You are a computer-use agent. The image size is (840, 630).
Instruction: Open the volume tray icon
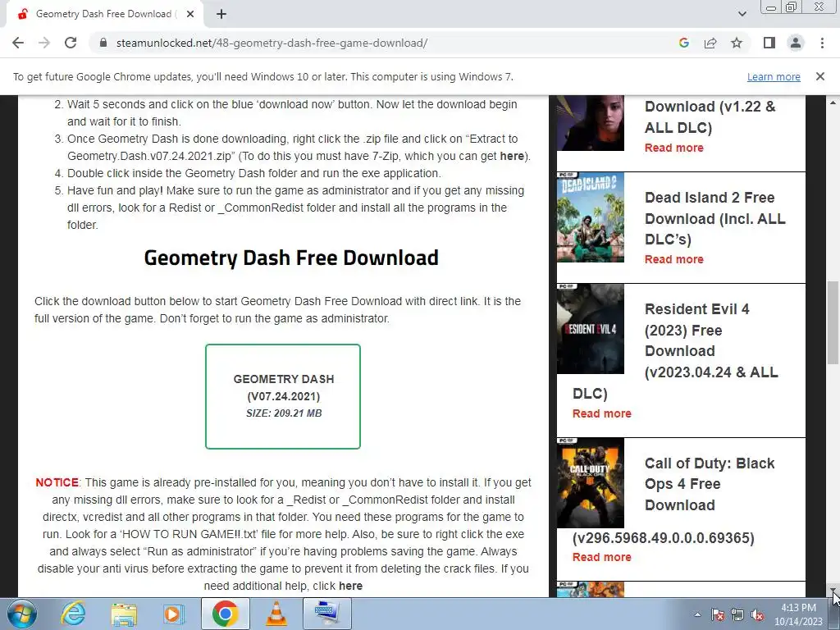(757, 614)
